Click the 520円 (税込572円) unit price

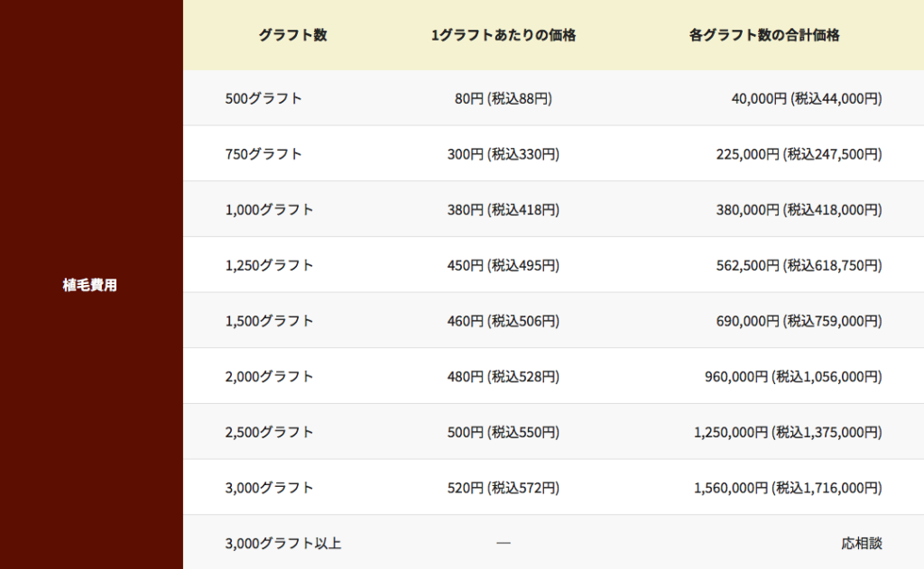tap(504, 488)
